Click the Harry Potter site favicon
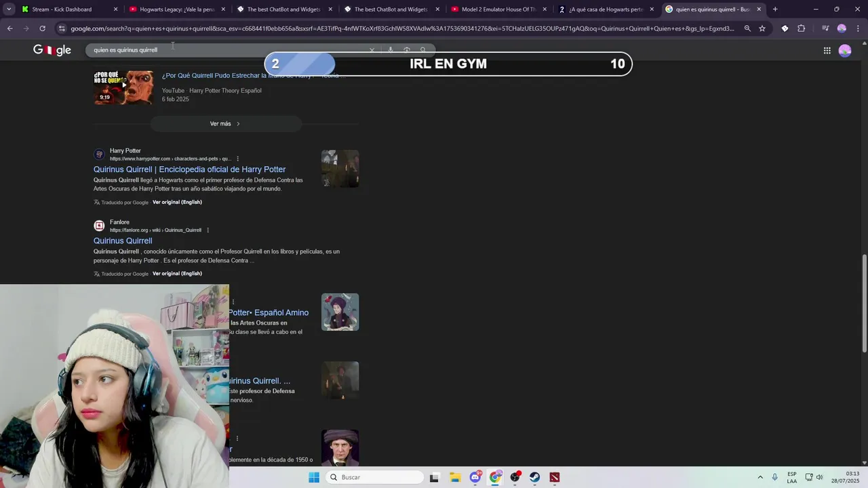This screenshot has width=868, height=488. click(x=99, y=155)
